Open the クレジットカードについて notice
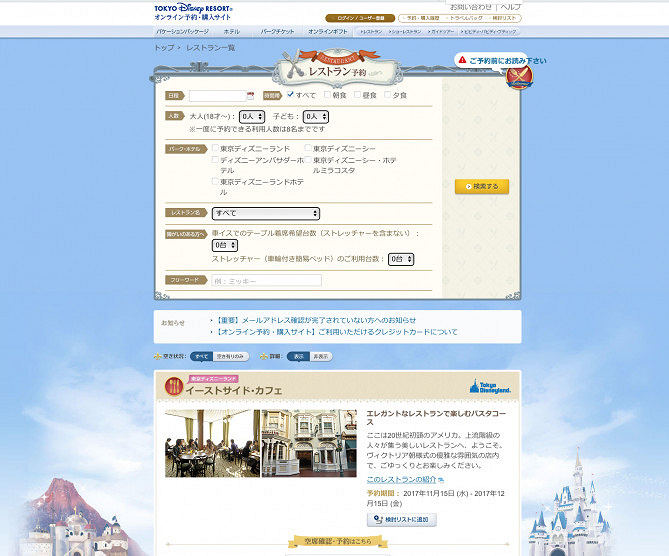669x556 pixels. click(x=336, y=332)
